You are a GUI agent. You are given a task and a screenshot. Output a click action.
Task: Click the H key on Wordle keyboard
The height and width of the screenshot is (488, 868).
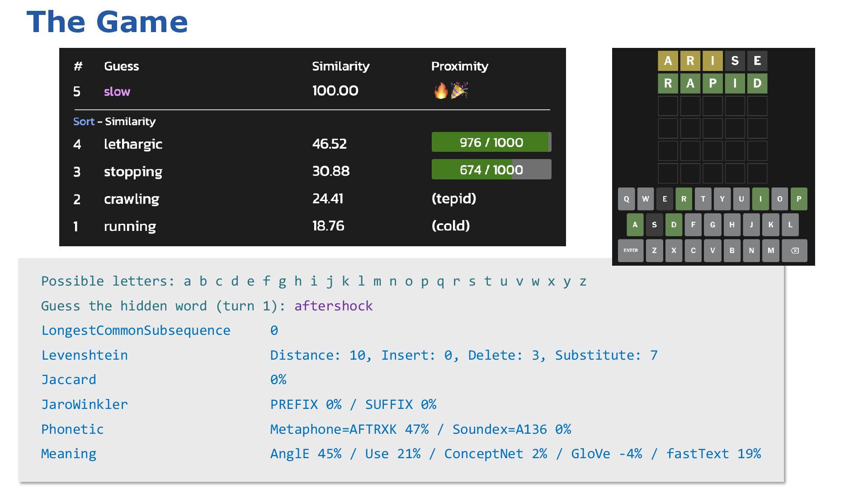point(732,225)
